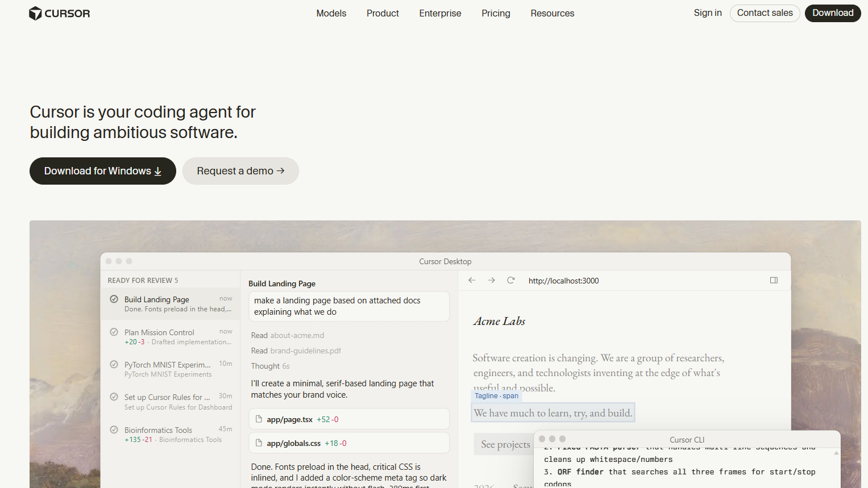Click the file icon next to app/globals.css
868x488 pixels.
259,443
